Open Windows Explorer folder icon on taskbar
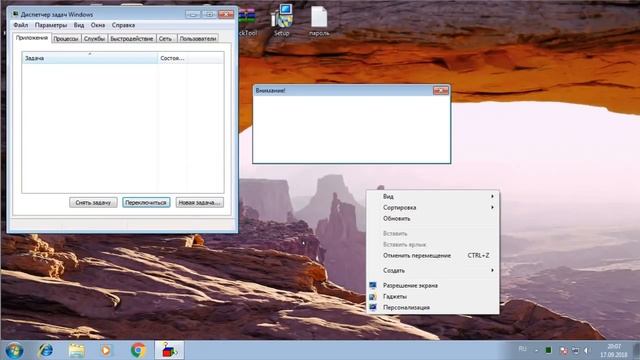This screenshot has height=360, width=640. click(76, 350)
